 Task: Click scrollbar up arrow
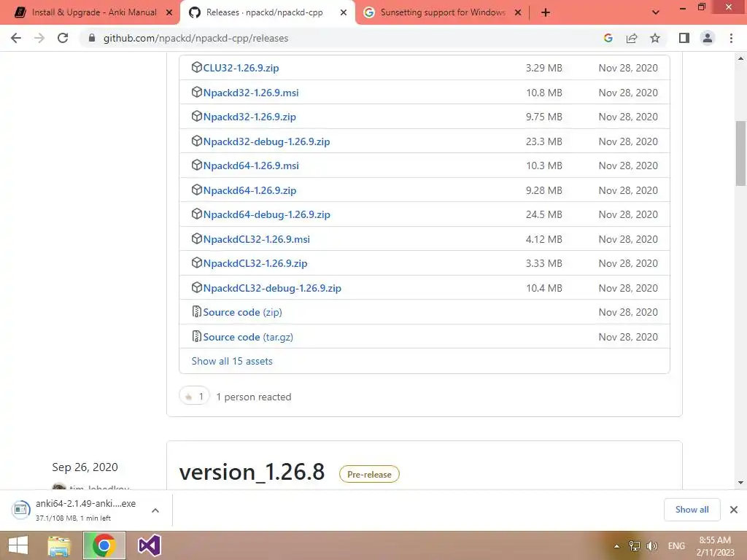(x=740, y=58)
